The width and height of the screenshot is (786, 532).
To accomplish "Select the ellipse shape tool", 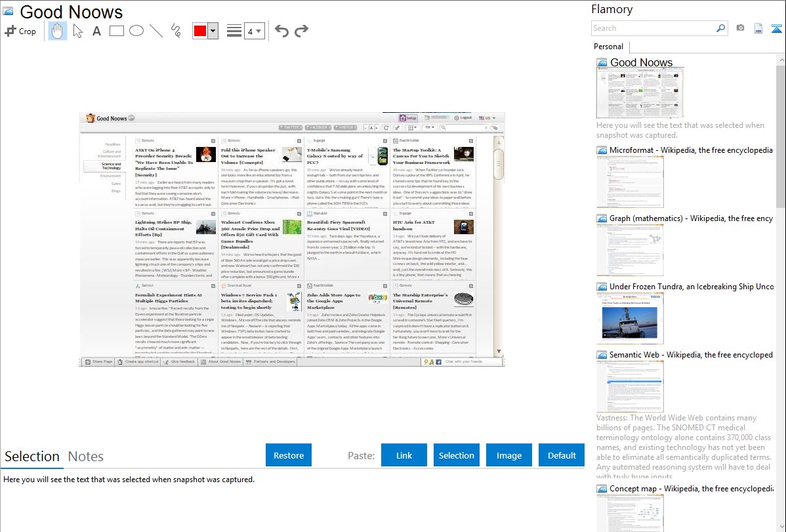I will pyautogui.click(x=136, y=31).
